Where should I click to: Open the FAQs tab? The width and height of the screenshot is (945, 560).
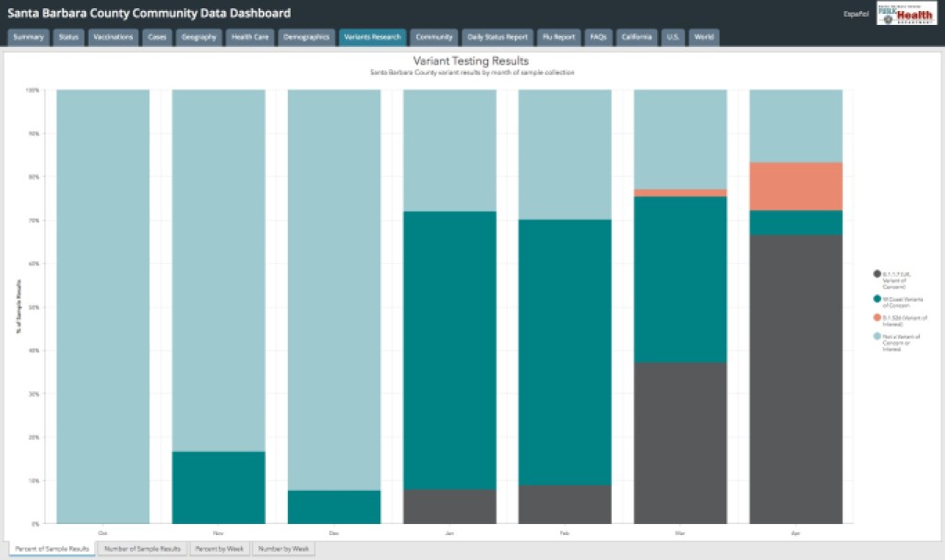click(x=599, y=37)
